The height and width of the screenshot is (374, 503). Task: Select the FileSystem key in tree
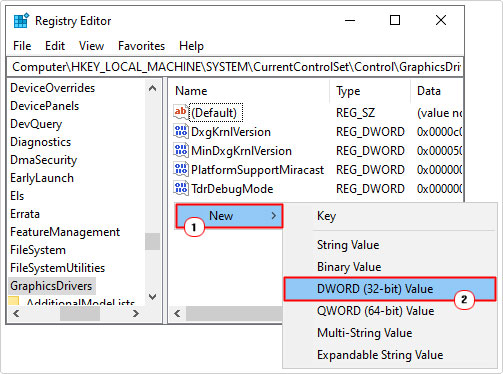(x=38, y=250)
